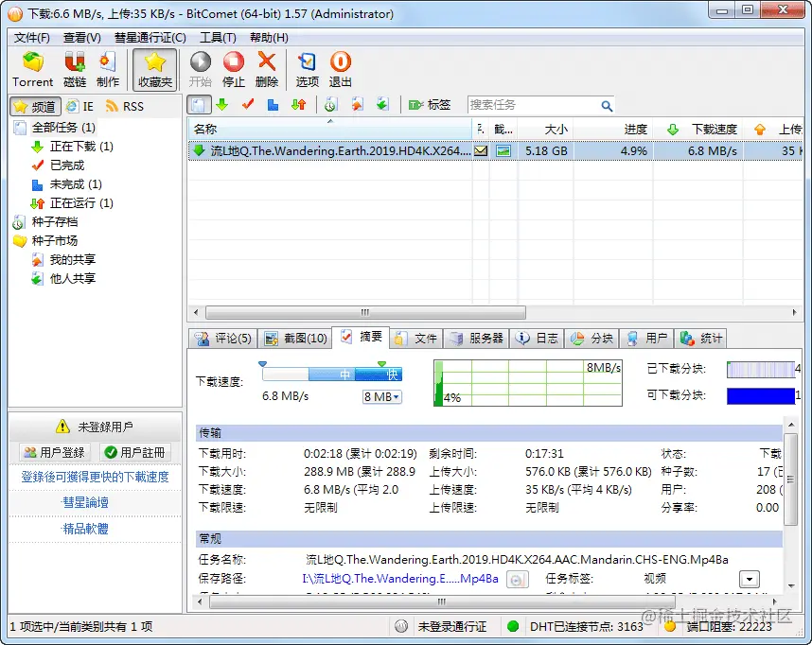
Task: Click the others' shares icon in the filter bar
Action: click(x=382, y=105)
